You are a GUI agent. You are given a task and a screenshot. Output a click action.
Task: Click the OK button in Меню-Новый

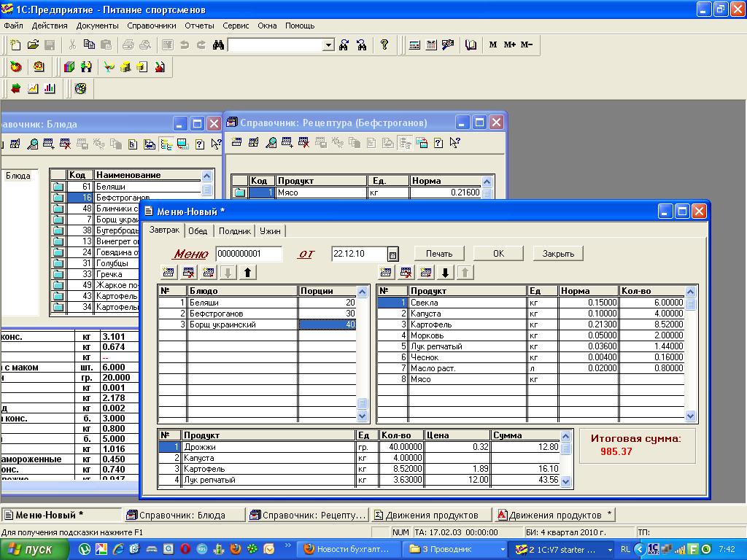pyautogui.click(x=498, y=254)
